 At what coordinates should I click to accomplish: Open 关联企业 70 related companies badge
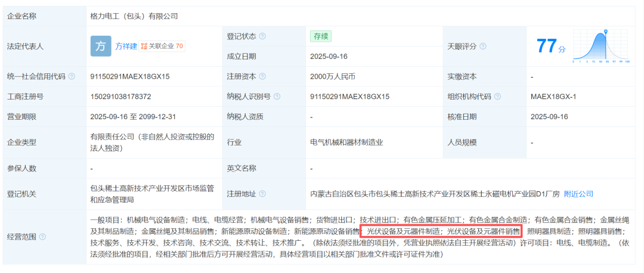pos(162,46)
